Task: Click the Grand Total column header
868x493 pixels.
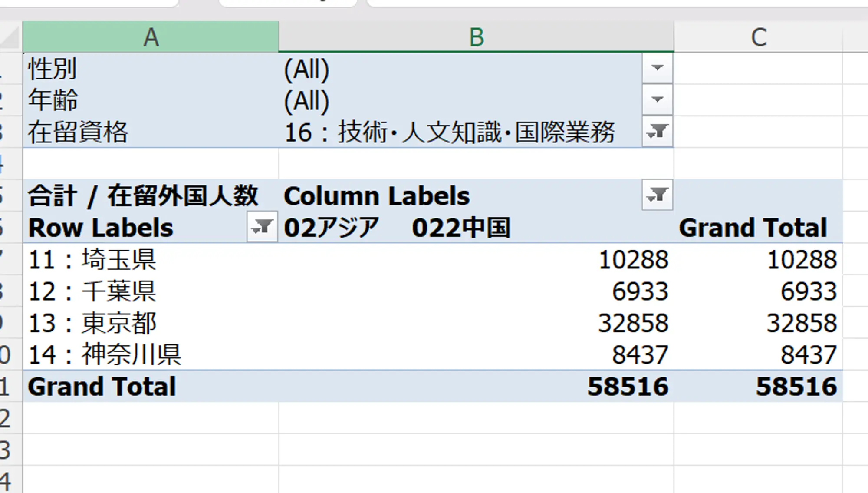Action: [x=753, y=228]
